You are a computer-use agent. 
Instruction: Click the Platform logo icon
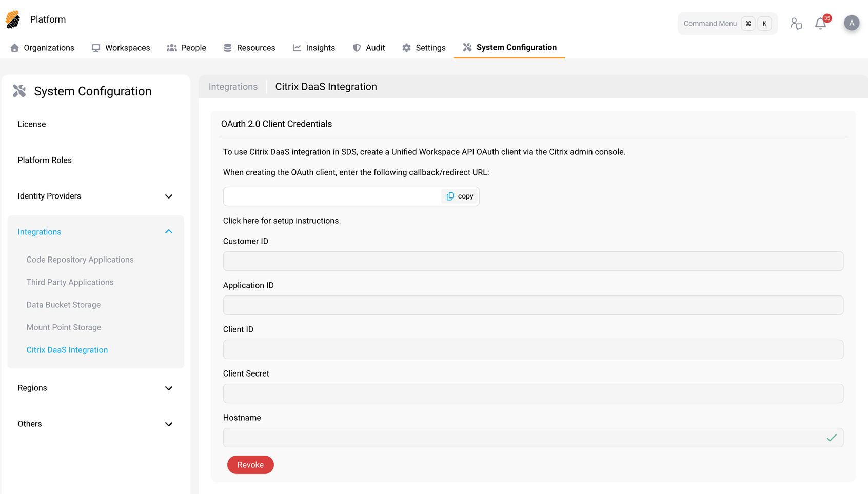pos(13,19)
